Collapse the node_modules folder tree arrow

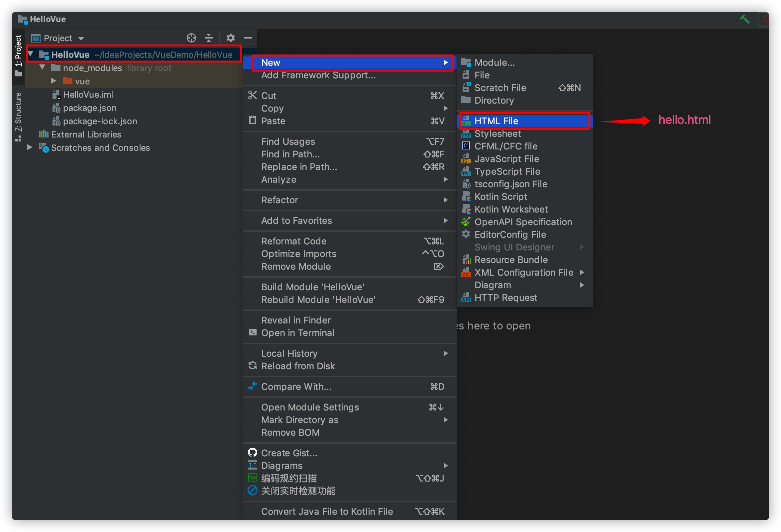(x=42, y=67)
